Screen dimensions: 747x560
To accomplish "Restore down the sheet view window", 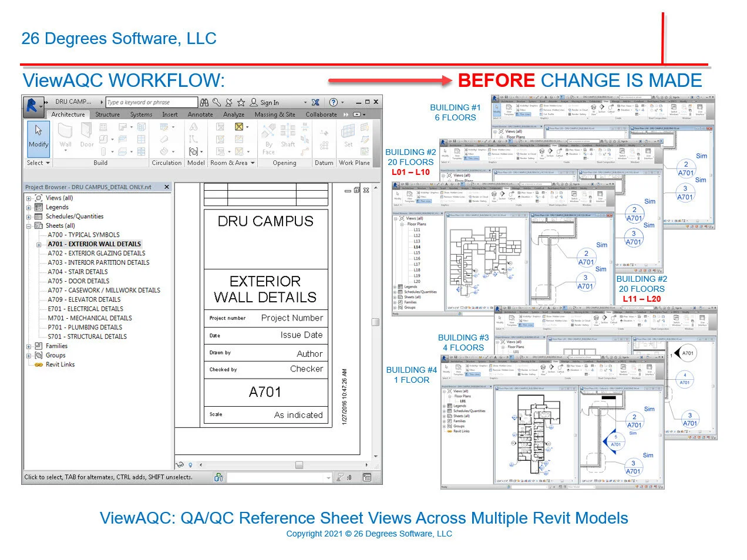I will [x=356, y=190].
